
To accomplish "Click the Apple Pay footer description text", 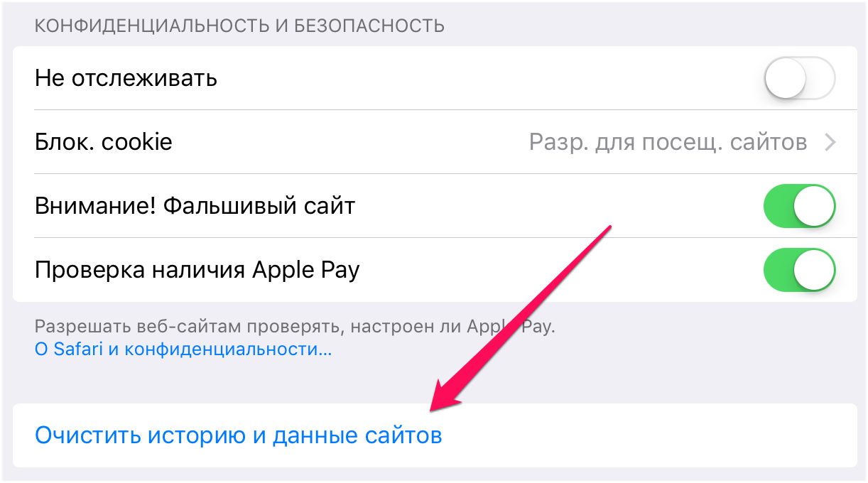I will 295,327.
